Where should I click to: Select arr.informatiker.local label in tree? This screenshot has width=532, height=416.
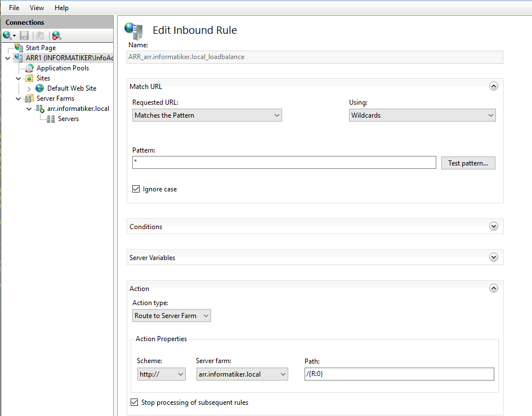point(78,109)
